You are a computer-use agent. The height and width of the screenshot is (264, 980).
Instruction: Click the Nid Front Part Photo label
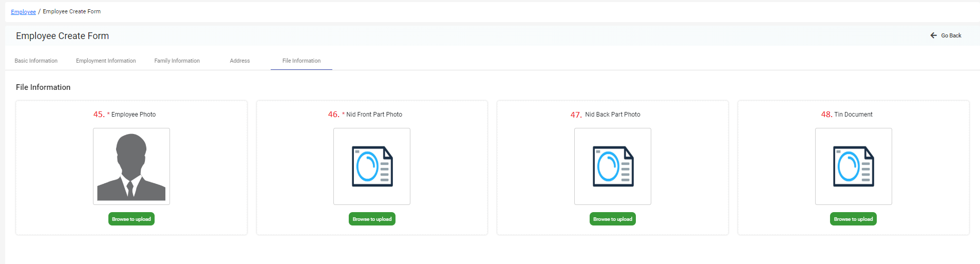pos(374,115)
